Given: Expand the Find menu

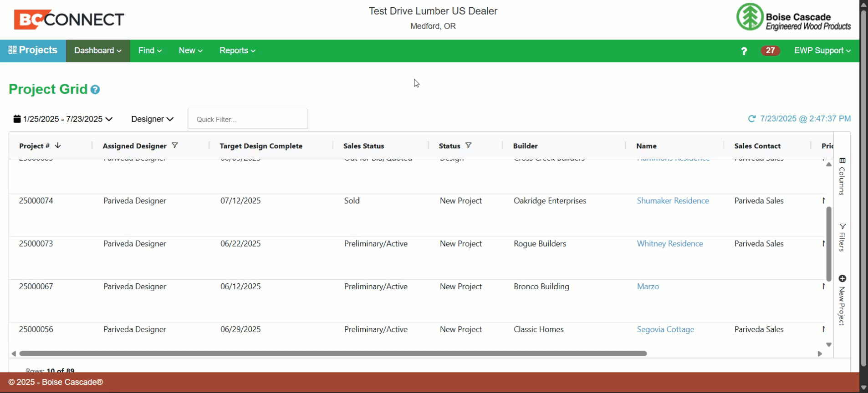Looking at the screenshot, I should (x=150, y=50).
